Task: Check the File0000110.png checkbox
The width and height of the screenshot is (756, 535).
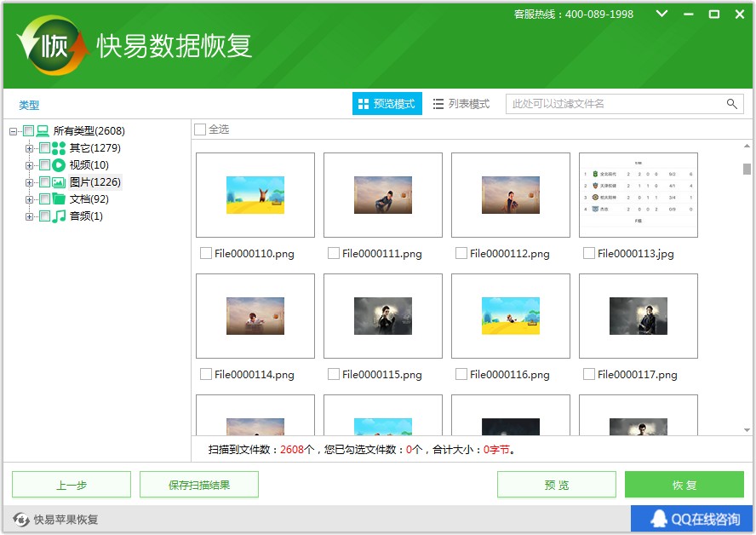Action: tap(205, 253)
